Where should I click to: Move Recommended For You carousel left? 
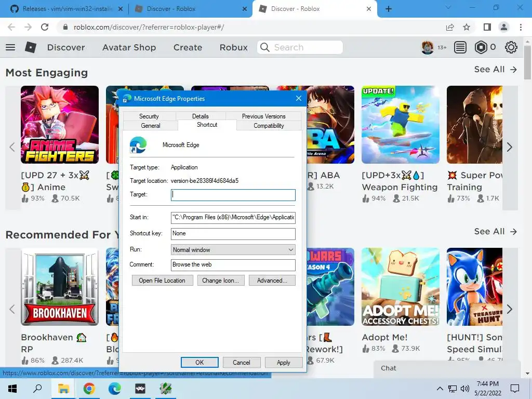(x=12, y=309)
